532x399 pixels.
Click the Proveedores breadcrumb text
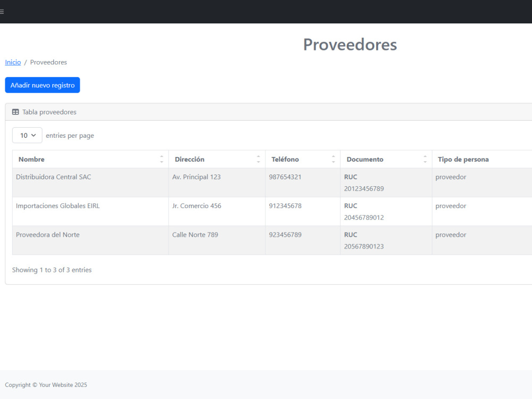coord(48,62)
